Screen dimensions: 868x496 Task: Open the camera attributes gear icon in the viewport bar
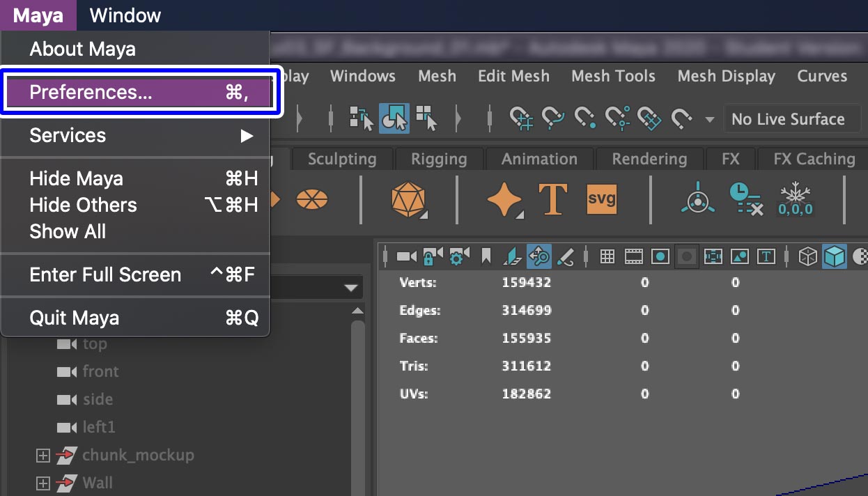[458, 256]
